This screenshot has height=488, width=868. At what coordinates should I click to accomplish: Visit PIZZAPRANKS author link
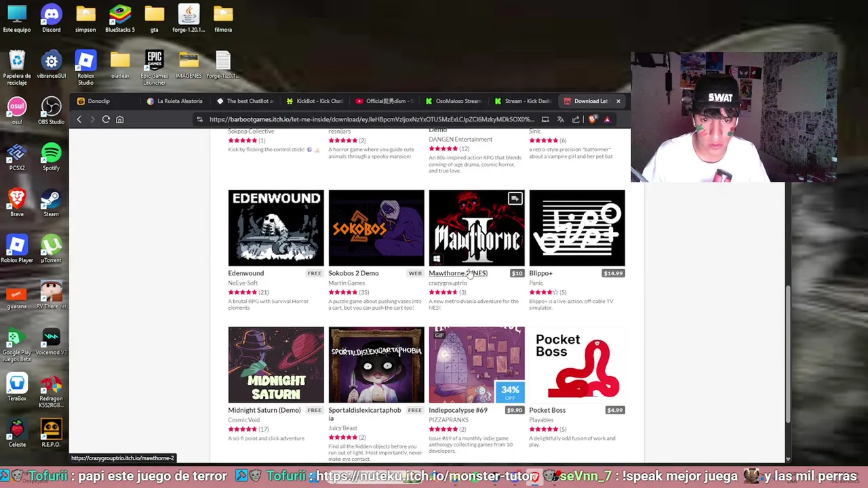tap(448, 420)
